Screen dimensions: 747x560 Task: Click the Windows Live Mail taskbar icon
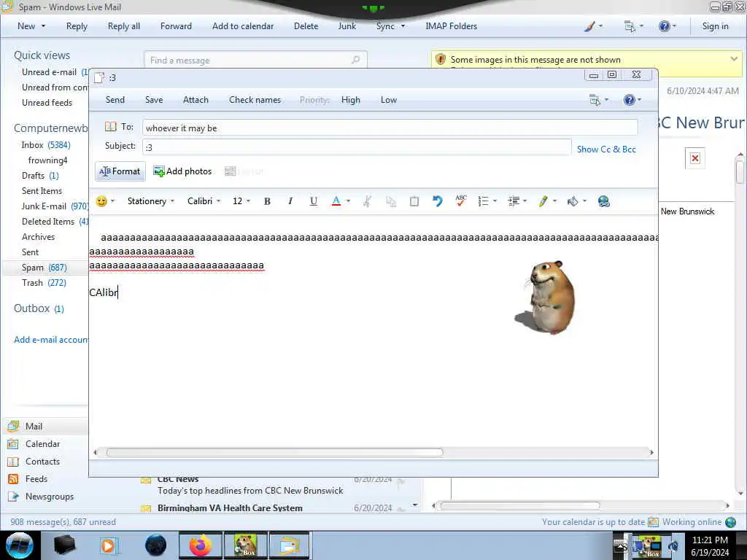point(290,545)
